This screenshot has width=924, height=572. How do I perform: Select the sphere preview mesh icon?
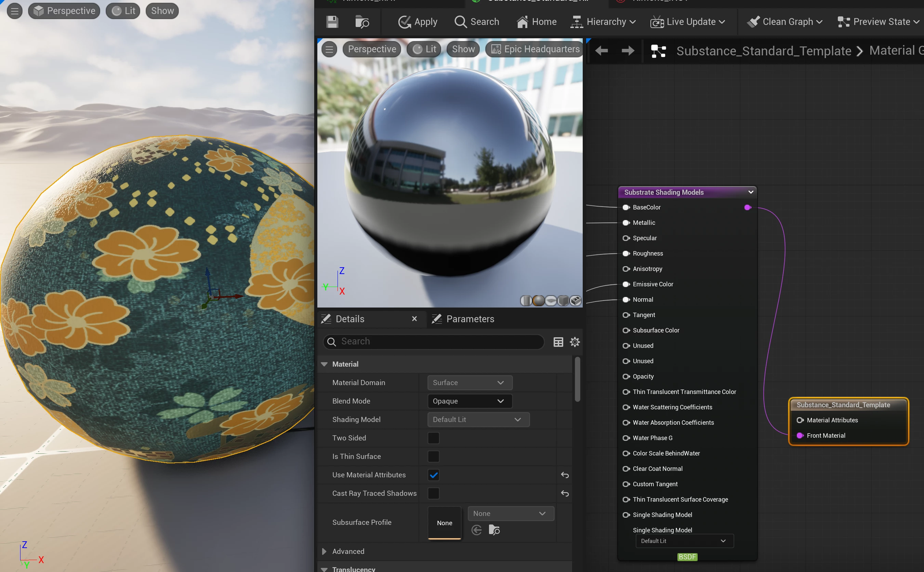click(538, 300)
